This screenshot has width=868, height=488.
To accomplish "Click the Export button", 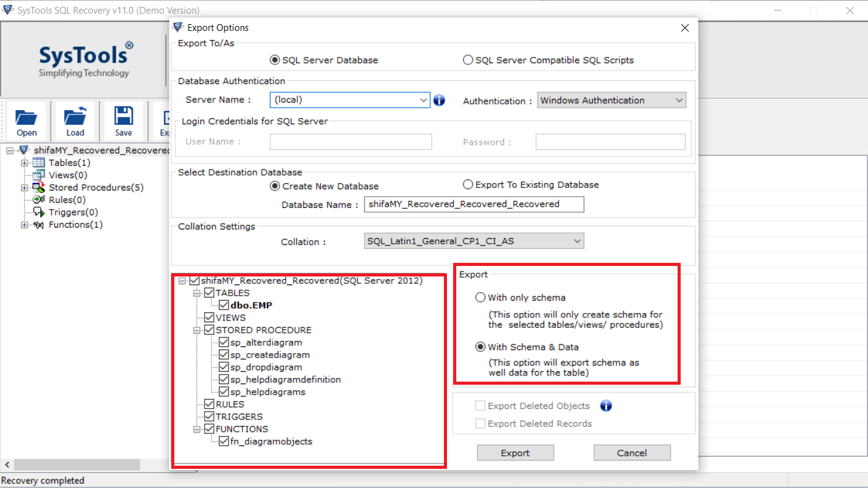I will 515,453.
